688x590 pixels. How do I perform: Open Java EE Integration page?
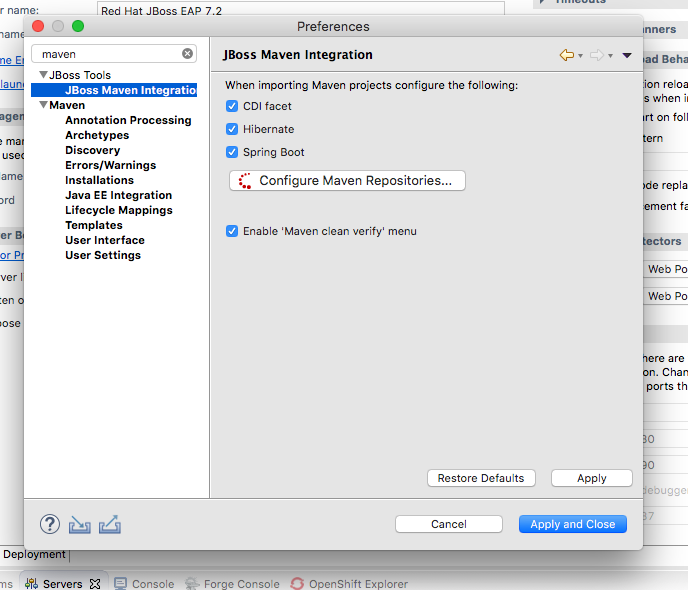pos(118,195)
